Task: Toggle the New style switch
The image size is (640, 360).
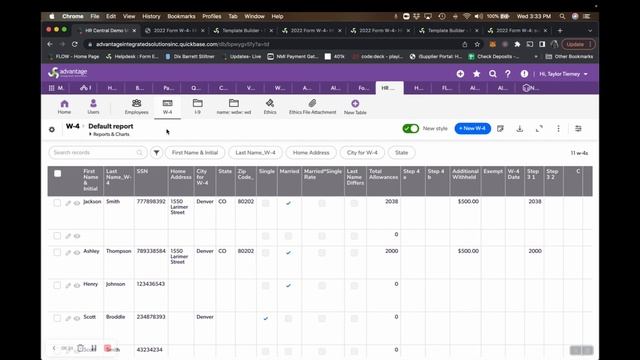Action: [411, 129]
